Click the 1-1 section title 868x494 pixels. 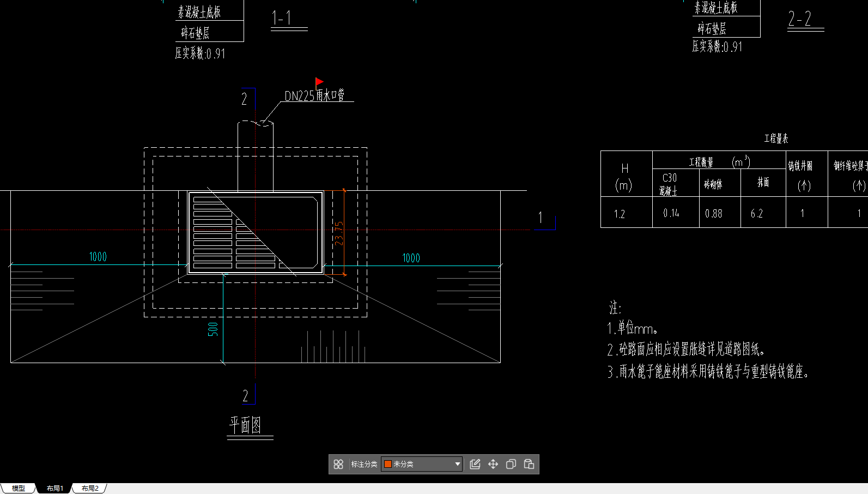click(x=282, y=18)
